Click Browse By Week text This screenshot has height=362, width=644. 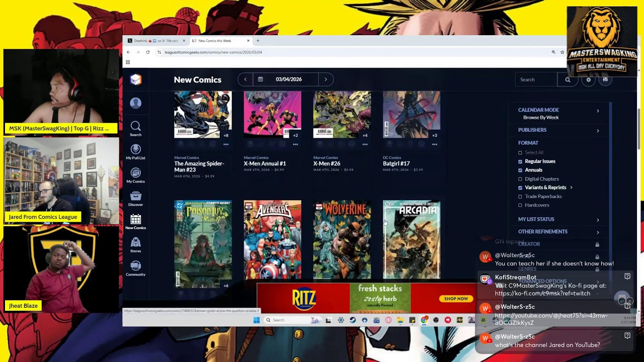[x=541, y=118]
